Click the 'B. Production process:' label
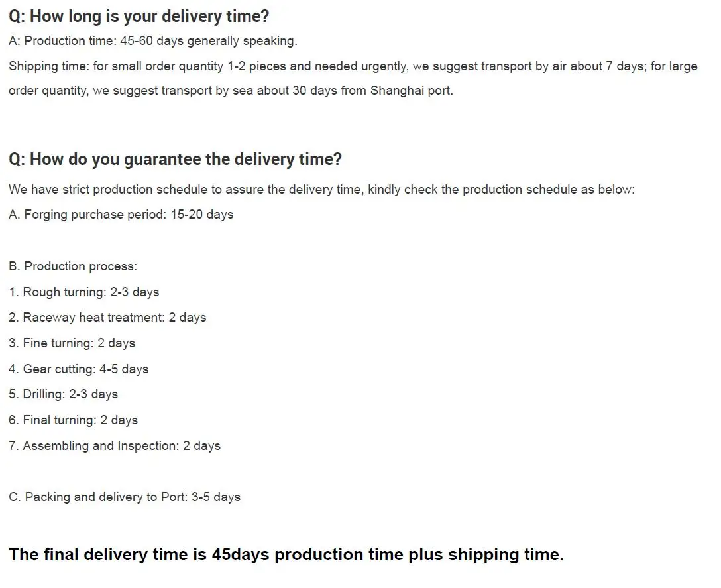 coord(73,266)
